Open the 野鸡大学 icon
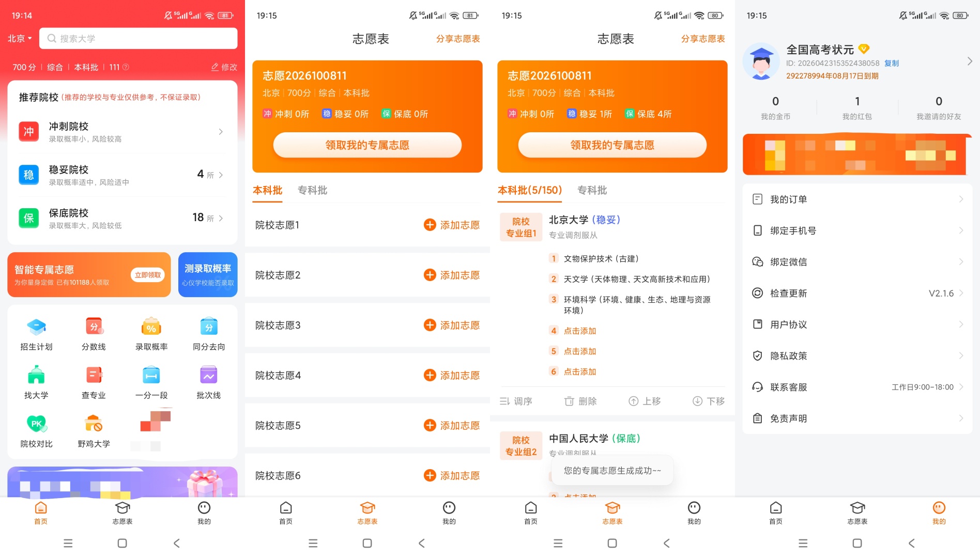 coord(94,424)
